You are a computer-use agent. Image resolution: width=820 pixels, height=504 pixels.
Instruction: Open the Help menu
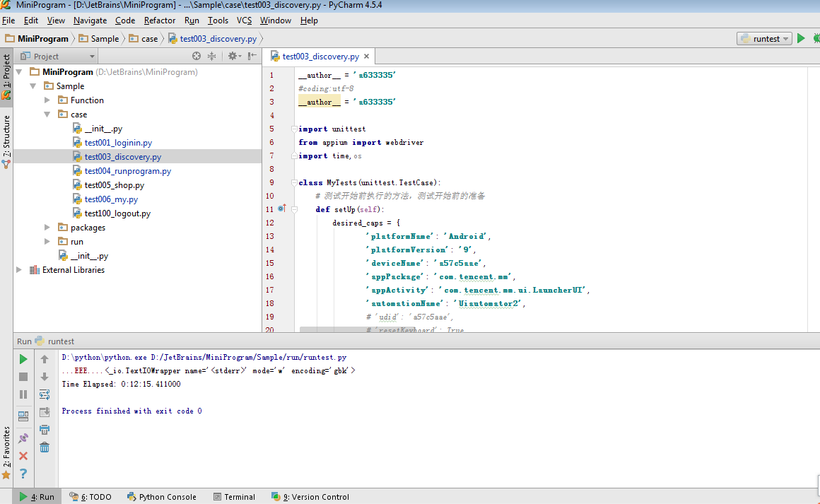pos(308,20)
